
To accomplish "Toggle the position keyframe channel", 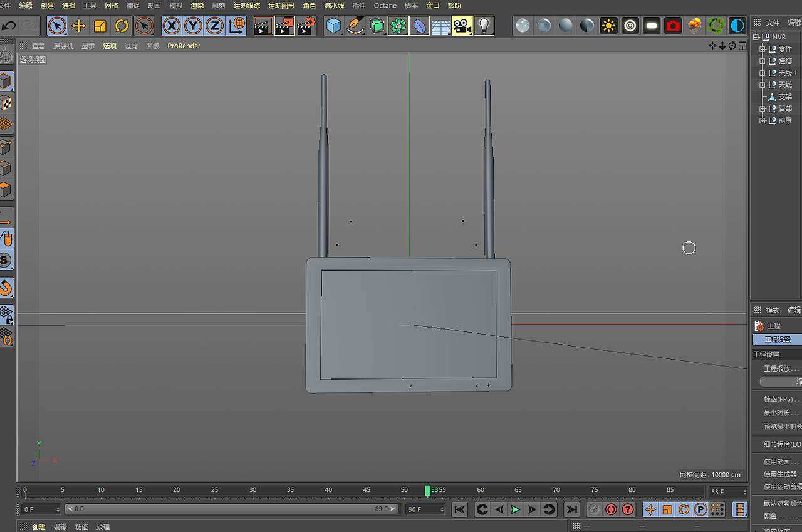I will point(650,509).
